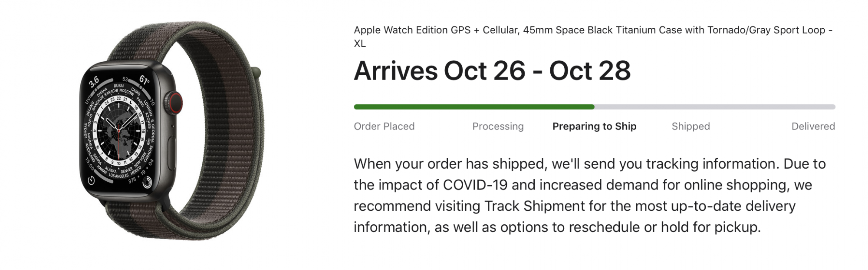Click the red Digital Crown on the watch

pos(175,103)
